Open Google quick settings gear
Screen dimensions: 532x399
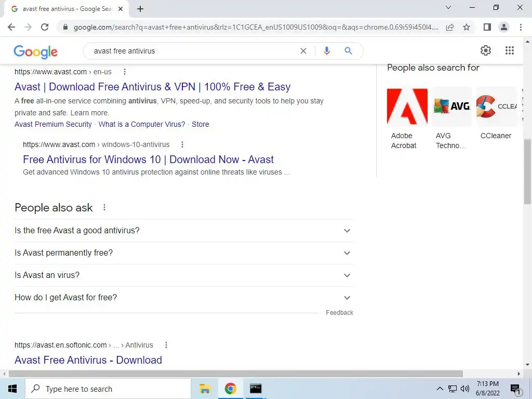(486, 50)
